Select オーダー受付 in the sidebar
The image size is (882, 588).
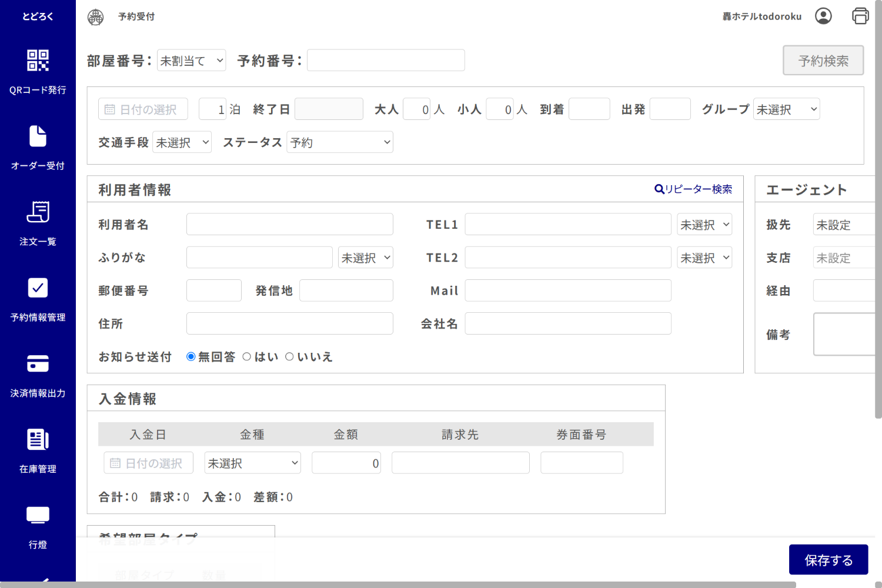tap(37, 147)
